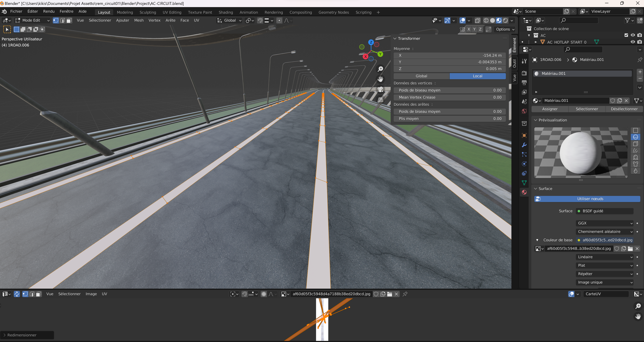The image size is (644, 342).
Task: Open the World properties tab icon
Action: [x=524, y=111]
